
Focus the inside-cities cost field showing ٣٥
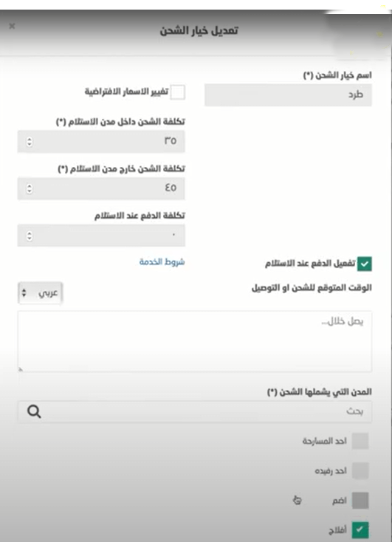coord(101,141)
